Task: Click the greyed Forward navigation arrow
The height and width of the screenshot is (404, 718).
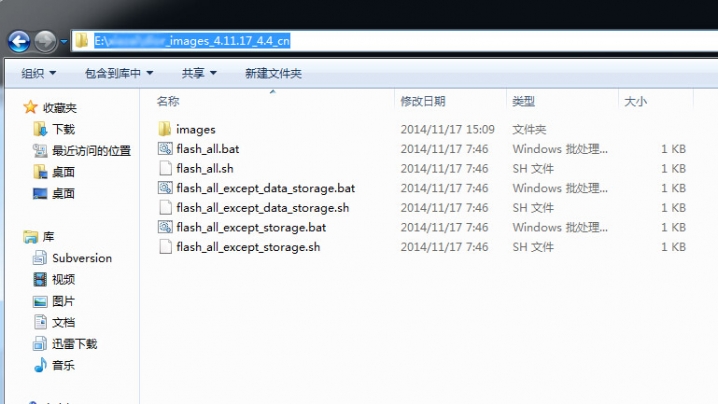Action: pyautogui.click(x=45, y=42)
